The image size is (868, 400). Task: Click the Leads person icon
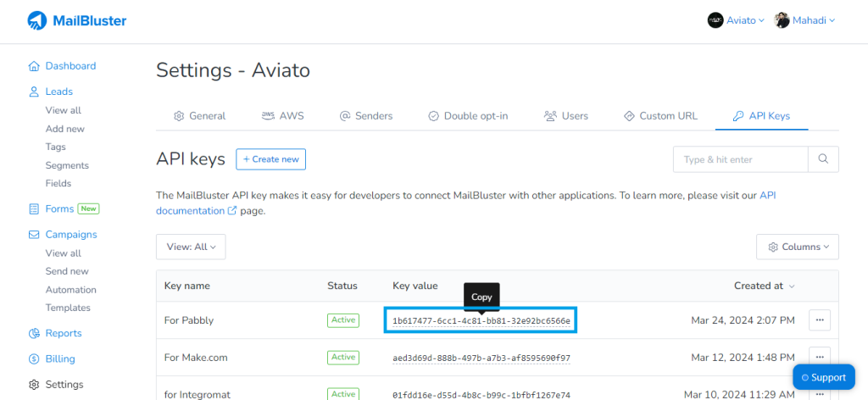coord(34,92)
